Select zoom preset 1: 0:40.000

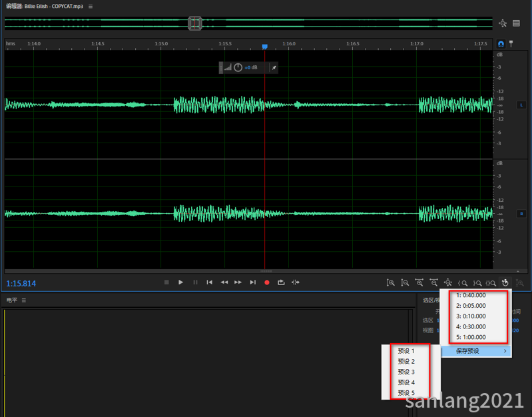[471, 295]
